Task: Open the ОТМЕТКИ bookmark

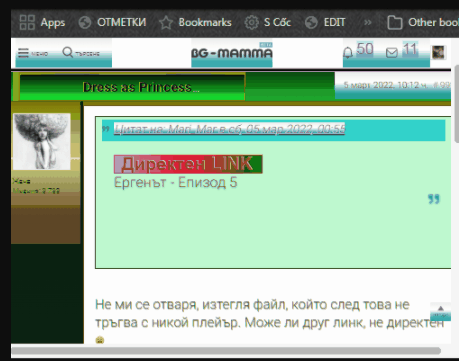Action: (x=112, y=22)
